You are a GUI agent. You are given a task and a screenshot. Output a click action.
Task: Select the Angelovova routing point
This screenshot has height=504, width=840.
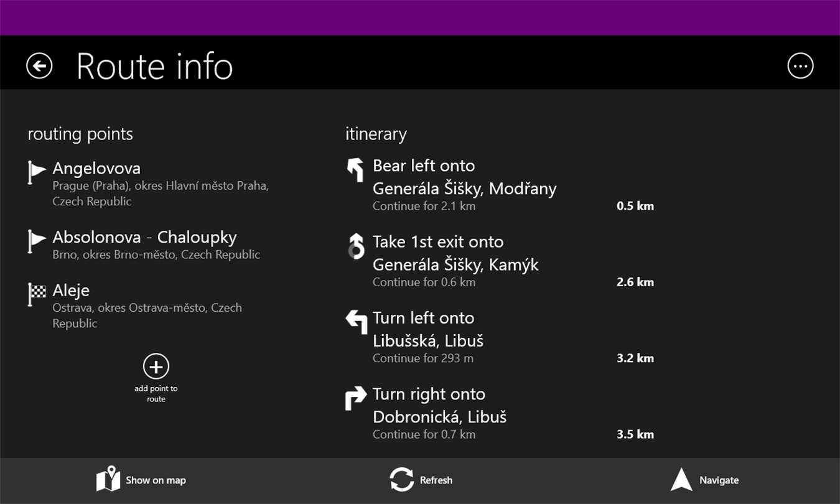96,169
